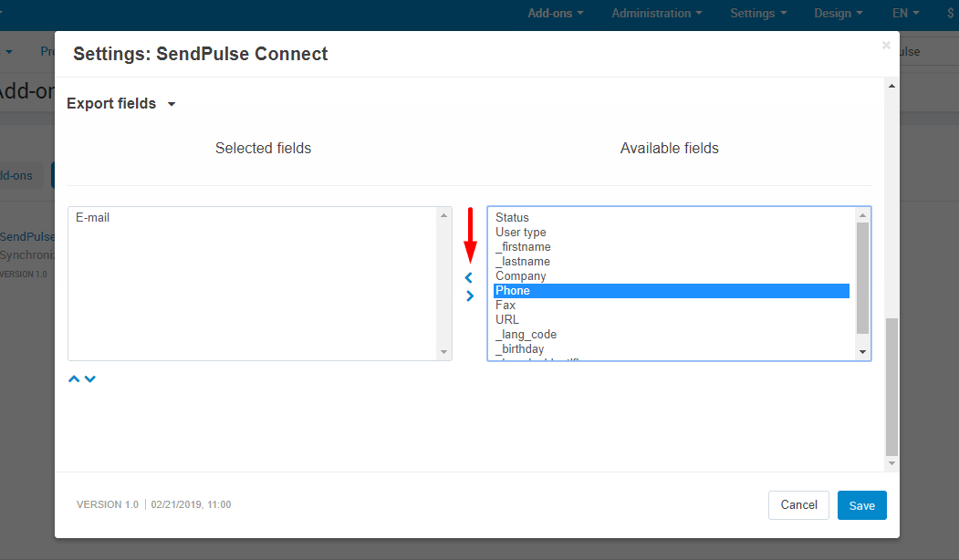Select User type in Available fields
The width and height of the screenshot is (959, 560).
click(672, 233)
